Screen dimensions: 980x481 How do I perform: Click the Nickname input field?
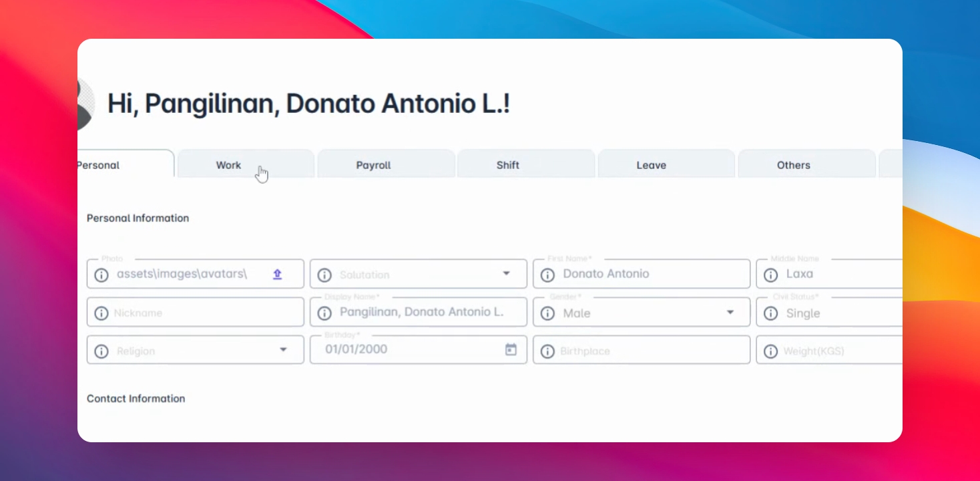click(x=196, y=312)
